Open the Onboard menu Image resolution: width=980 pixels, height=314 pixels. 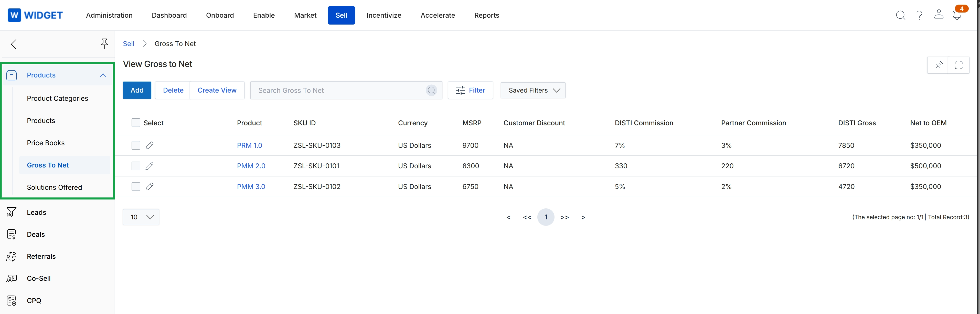click(220, 15)
